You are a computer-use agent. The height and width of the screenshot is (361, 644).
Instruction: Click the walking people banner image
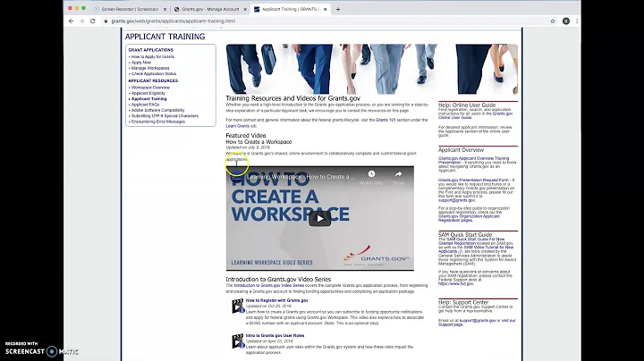[372, 69]
